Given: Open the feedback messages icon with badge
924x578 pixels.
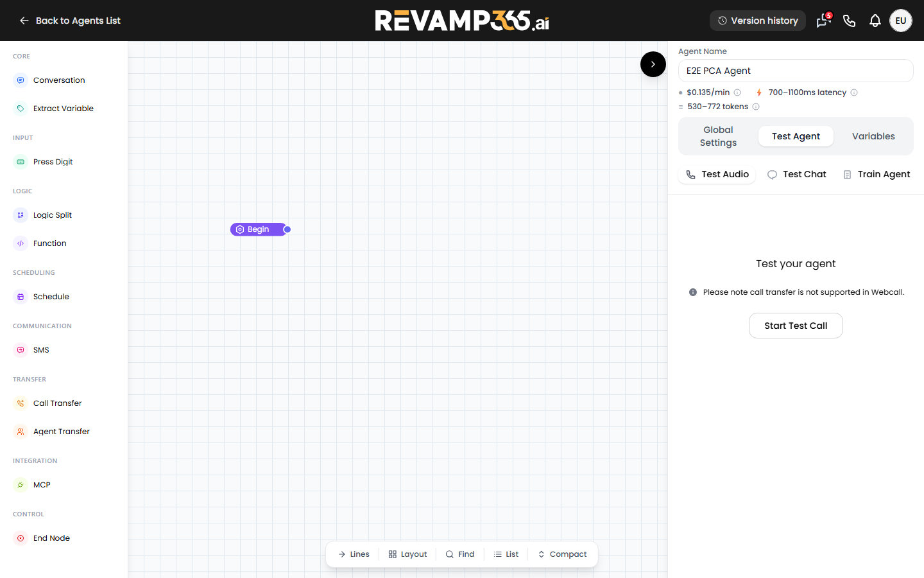Looking at the screenshot, I should [823, 21].
